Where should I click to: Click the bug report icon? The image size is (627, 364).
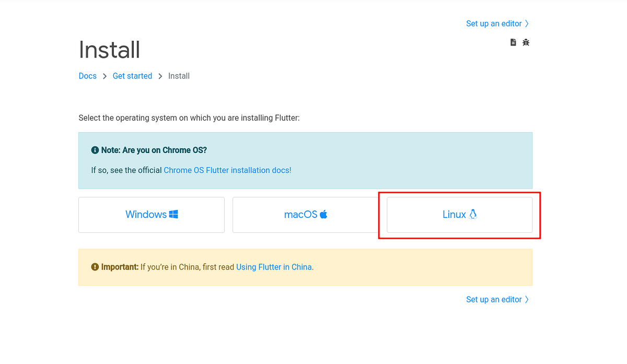526,42
